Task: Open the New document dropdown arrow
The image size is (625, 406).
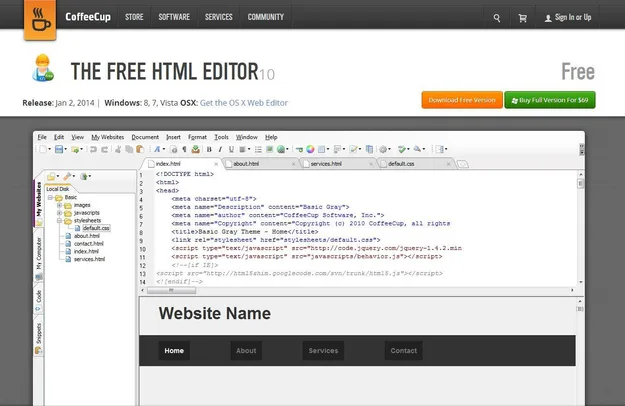Action: 49,149
